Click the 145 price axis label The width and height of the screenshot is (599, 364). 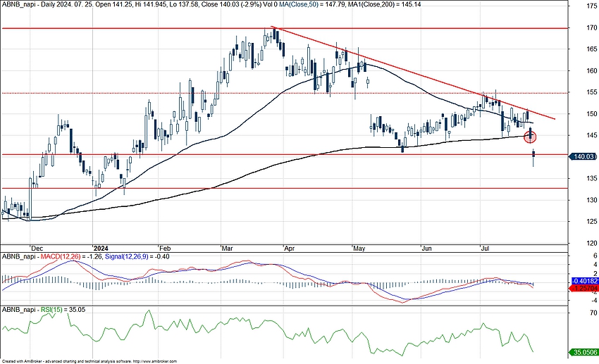[x=592, y=135]
